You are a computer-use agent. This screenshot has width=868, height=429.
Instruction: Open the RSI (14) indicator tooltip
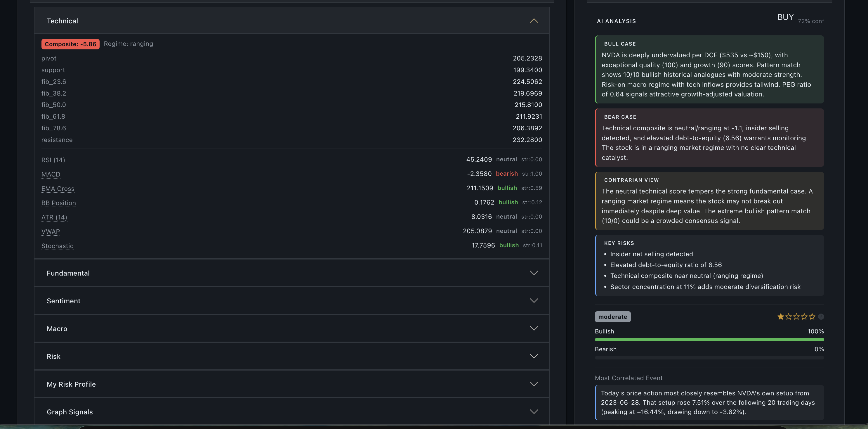53,160
